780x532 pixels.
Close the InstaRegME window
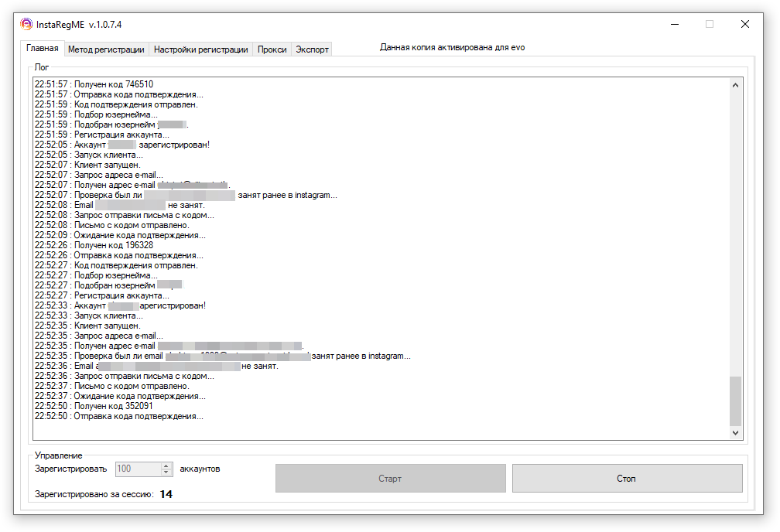[744, 24]
